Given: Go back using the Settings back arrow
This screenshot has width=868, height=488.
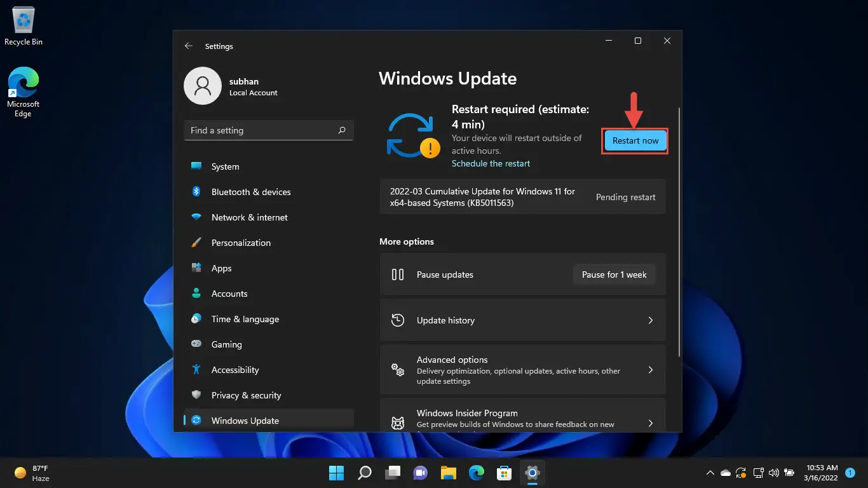Looking at the screenshot, I should coord(188,46).
